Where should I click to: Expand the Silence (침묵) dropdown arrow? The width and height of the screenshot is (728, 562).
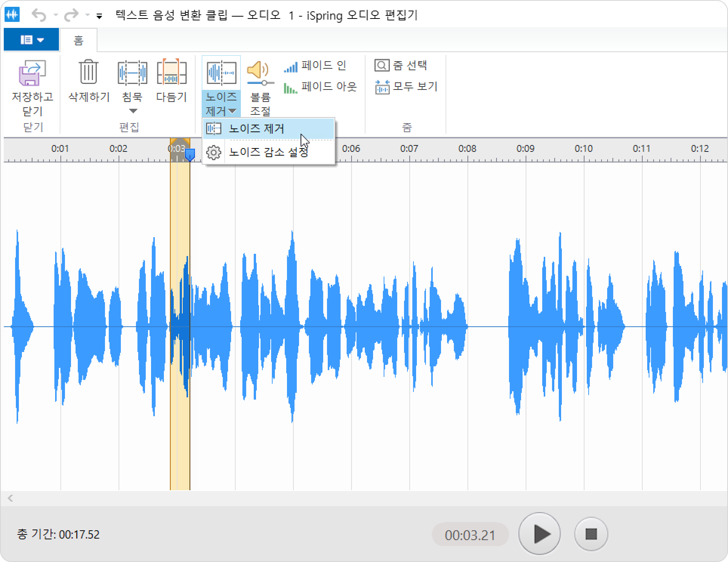[x=133, y=111]
